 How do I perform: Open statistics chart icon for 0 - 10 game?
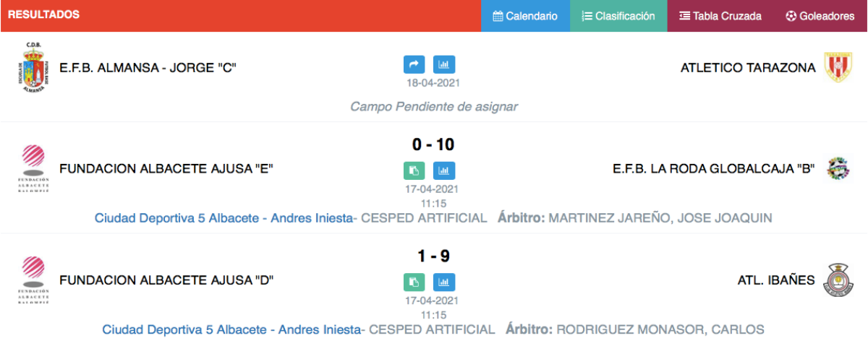click(x=444, y=171)
